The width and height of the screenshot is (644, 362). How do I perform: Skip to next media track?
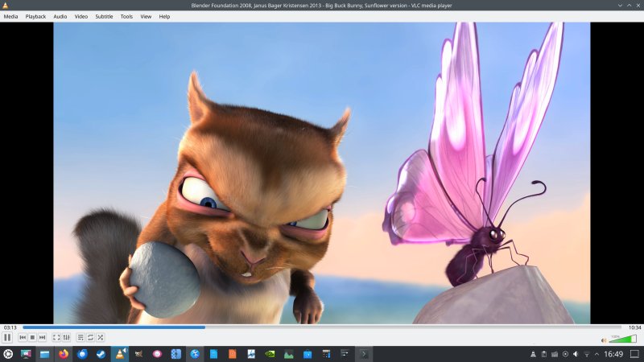tap(42, 337)
